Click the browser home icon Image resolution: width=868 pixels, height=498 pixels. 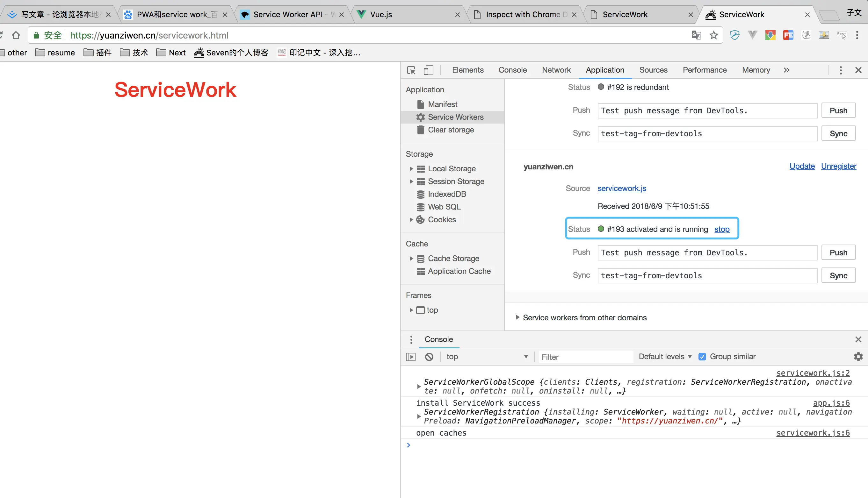16,35
